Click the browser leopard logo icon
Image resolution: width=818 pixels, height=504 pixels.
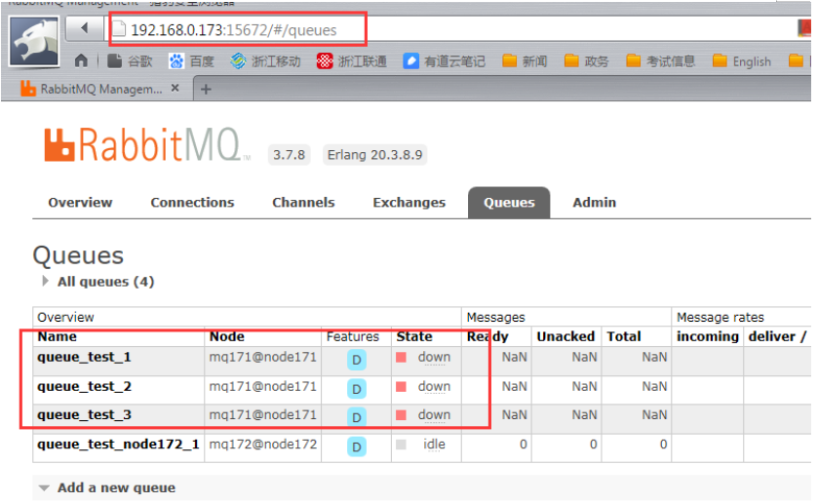pos(34,41)
